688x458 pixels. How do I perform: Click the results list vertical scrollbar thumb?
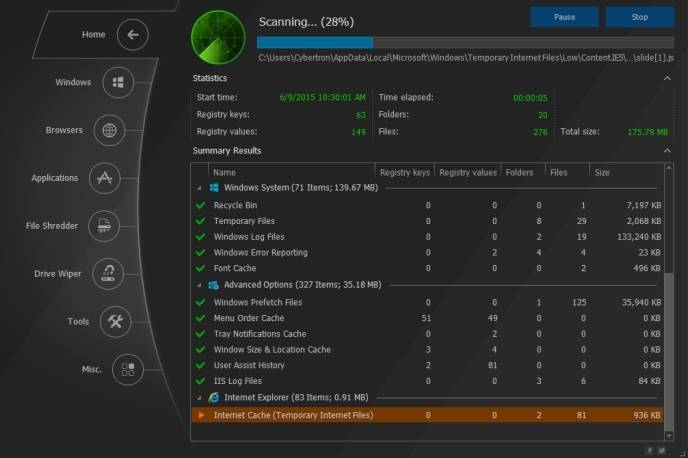click(669, 351)
